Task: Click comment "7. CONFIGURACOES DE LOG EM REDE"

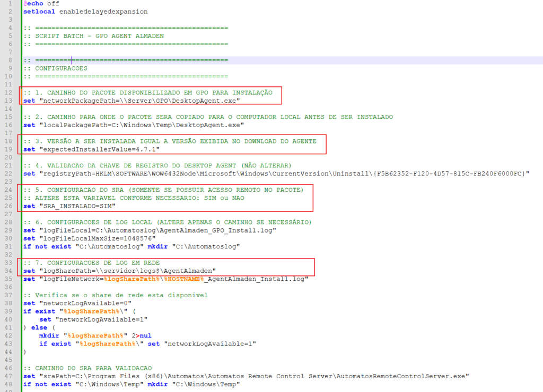Action: [x=92, y=263]
